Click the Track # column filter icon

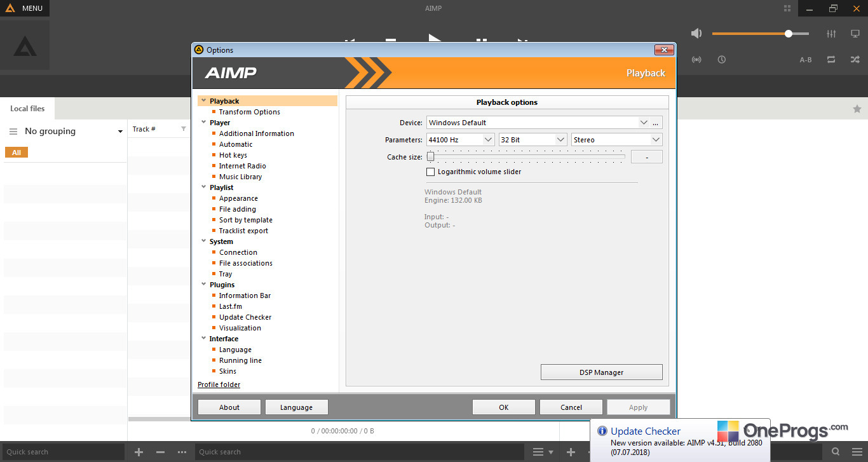point(184,129)
